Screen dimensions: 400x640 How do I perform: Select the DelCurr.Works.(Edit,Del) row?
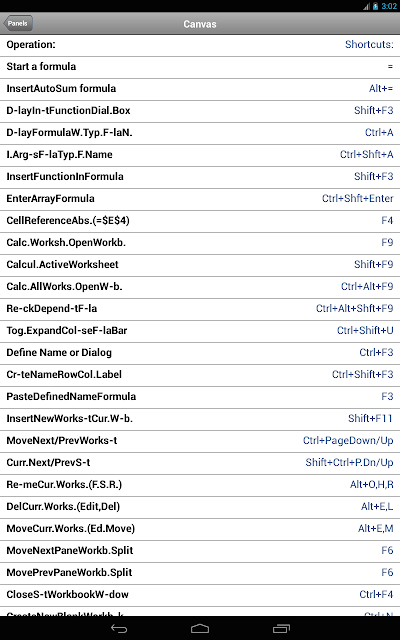pos(200,507)
